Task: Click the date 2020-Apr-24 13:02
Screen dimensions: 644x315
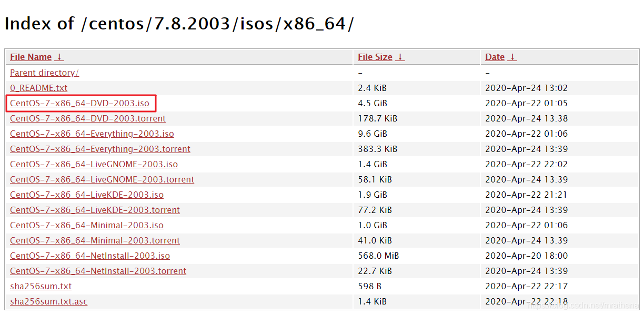Action: (526, 88)
